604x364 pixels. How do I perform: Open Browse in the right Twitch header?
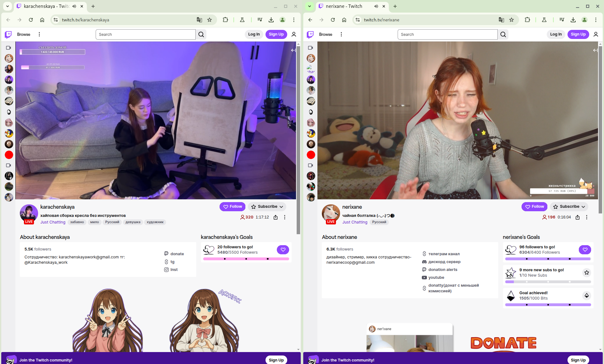[325, 34]
